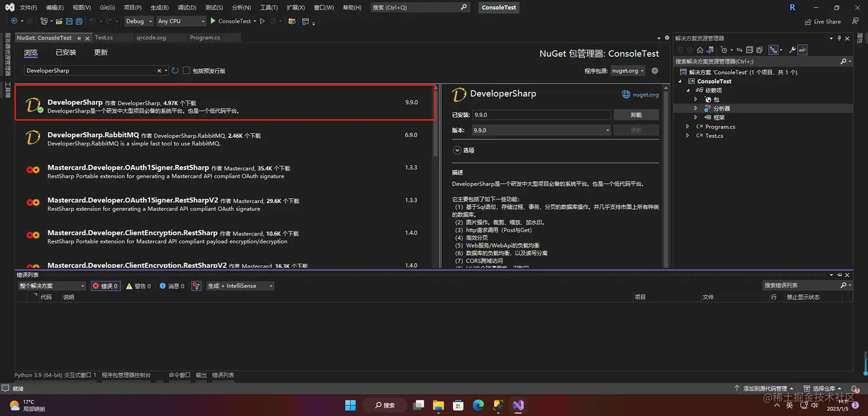The image size is (868, 416).
Task: Save all files with double-floppy icon
Action: 79,21
